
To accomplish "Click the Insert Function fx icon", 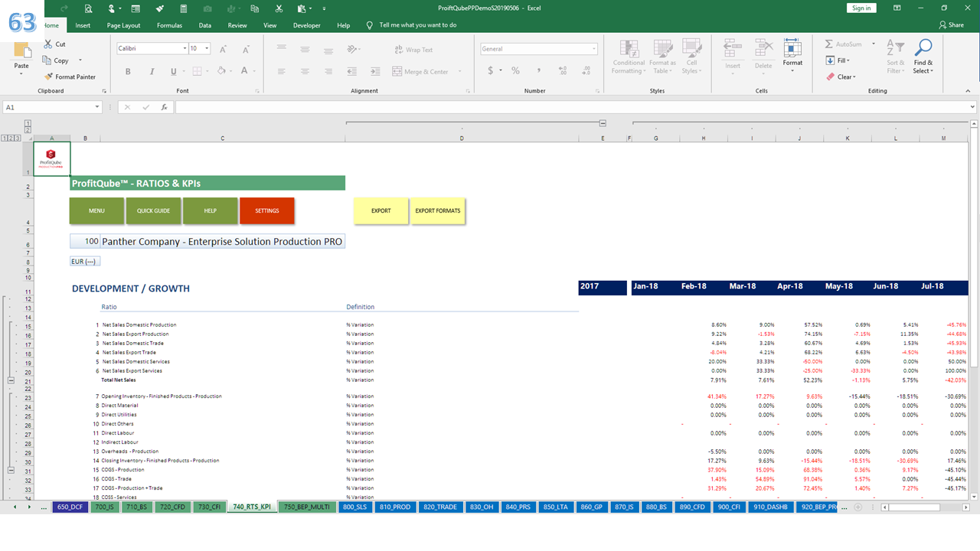I will click(164, 108).
